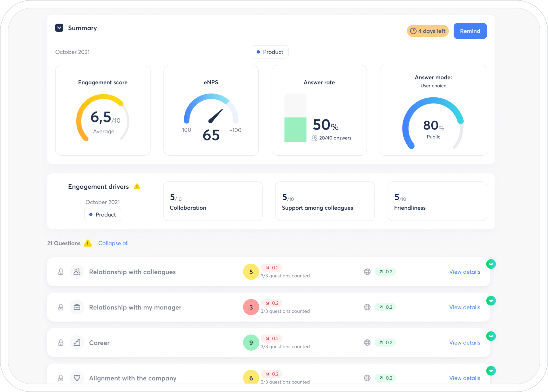Click the globe icon in the Career row

[x=367, y=343]
